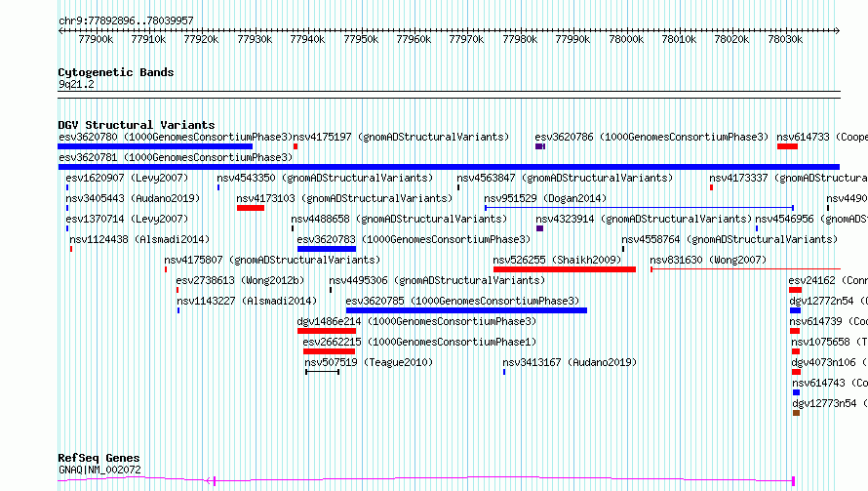
Task: Open esv3620781 variant label
Action: (176, 157)
